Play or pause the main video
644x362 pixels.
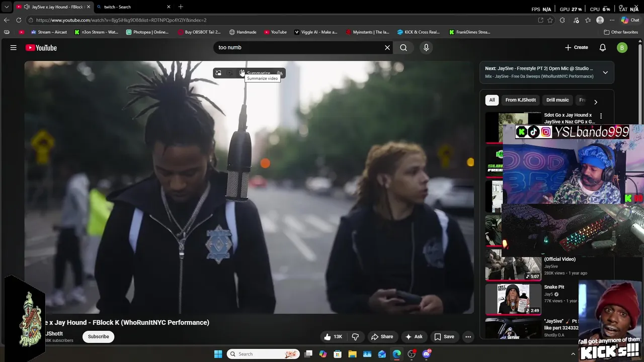coord(249,187)
